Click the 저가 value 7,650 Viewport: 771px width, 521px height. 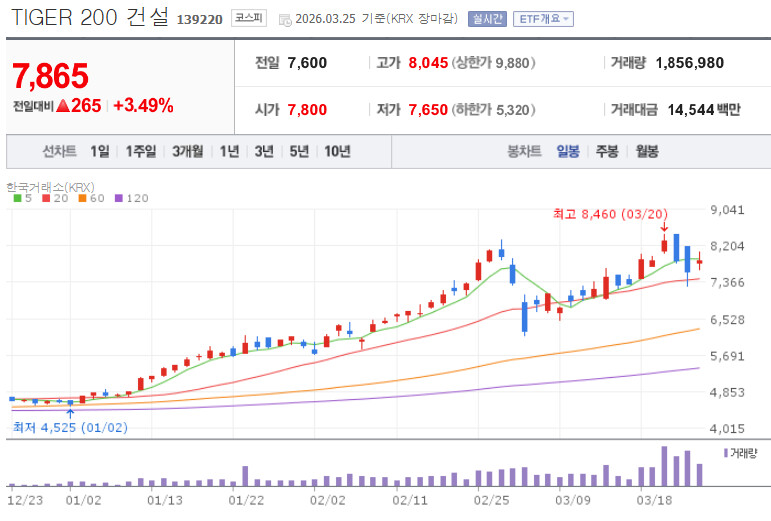click(428, 110)
